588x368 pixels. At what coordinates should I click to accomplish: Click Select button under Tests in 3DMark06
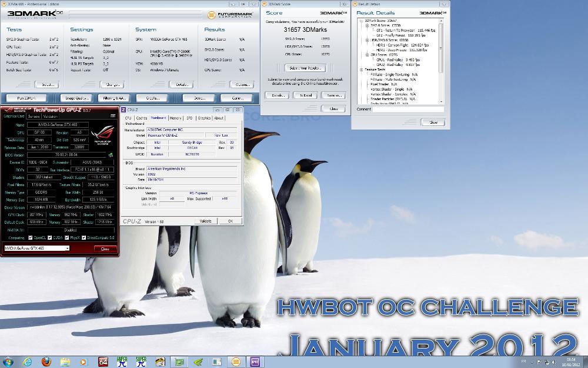click(x=47, y=84)
